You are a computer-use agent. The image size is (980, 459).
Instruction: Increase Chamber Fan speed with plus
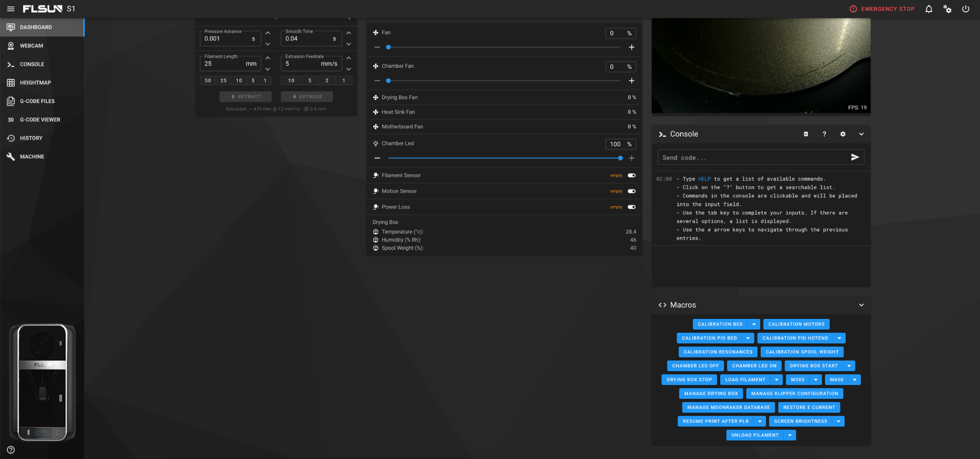tap(632, 81)
